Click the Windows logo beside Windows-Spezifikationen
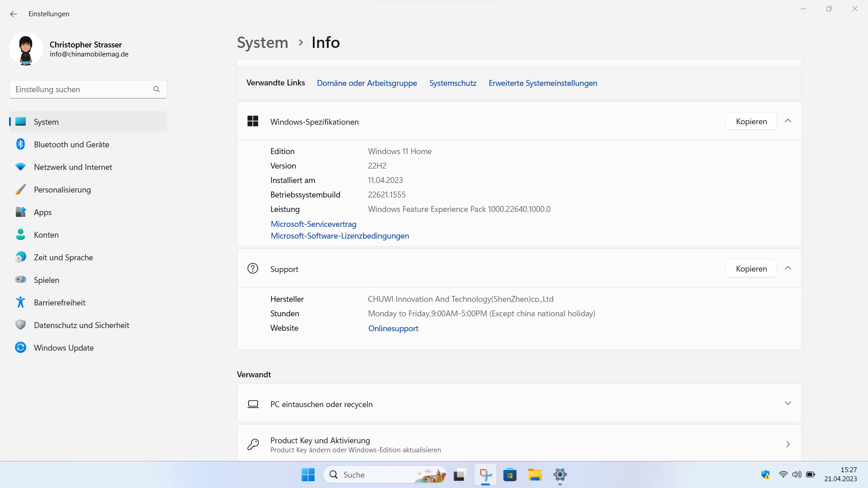This screenshot has width=868, height=488. (x=253, y=121)
